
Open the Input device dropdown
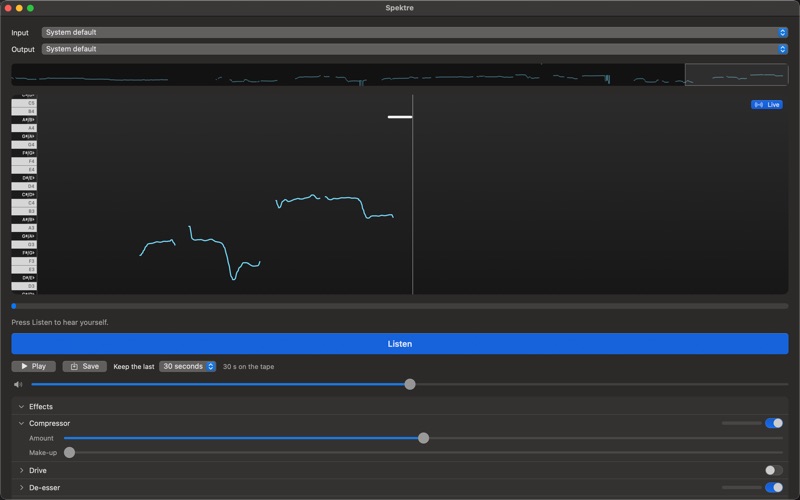[x=415, y=32]
